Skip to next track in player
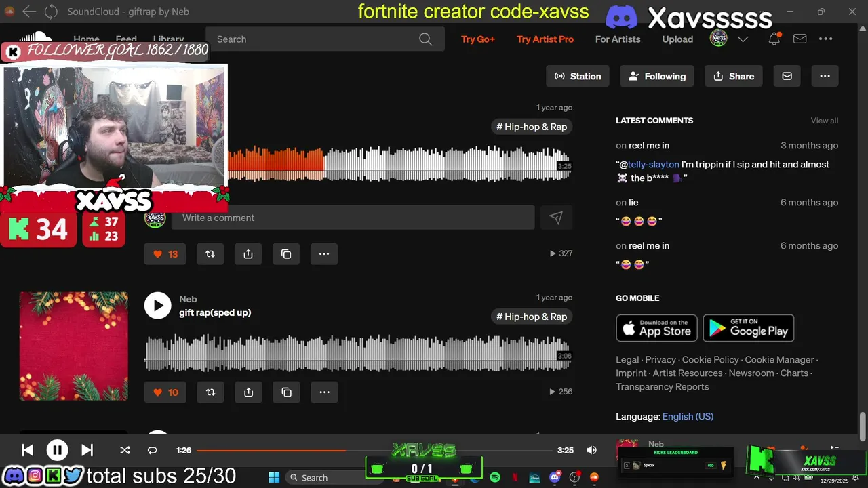The image size is (868, 488). pos(87,450)
